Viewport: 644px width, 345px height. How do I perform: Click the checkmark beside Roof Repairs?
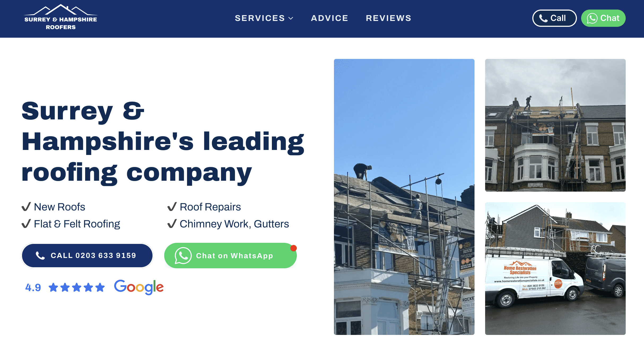tap(172, 207)
